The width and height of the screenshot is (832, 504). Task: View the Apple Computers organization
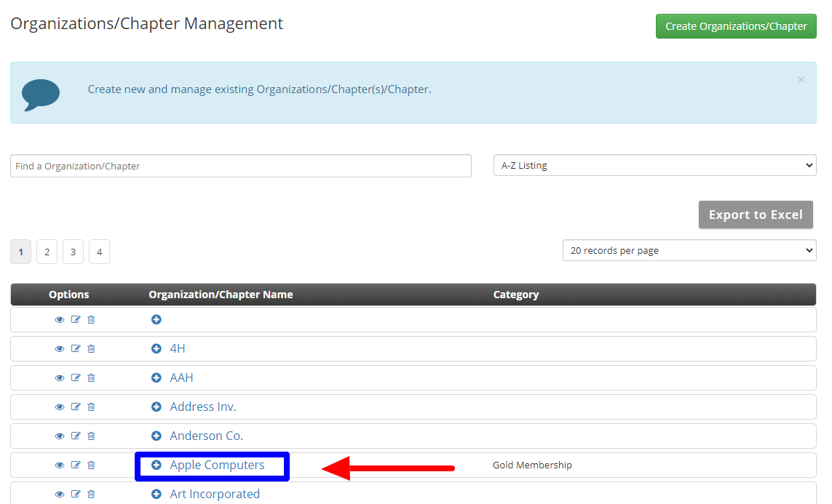coord(60,465)
